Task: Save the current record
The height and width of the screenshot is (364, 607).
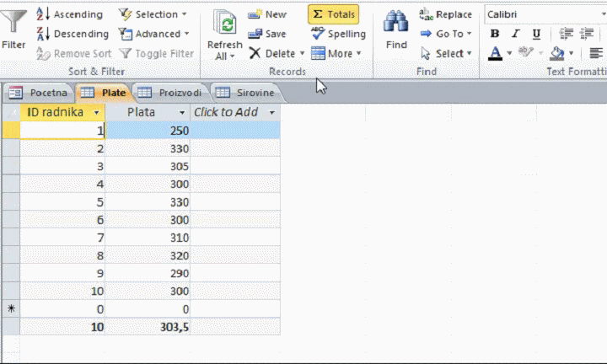Action: [267, 34]
